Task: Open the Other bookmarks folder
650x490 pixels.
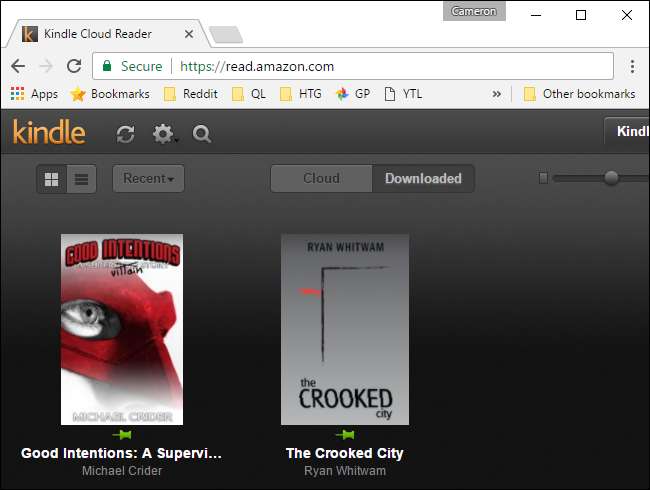Action: [580, 94]
